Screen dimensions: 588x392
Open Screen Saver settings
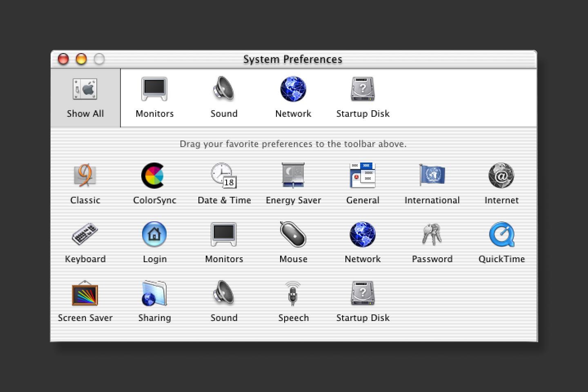[85, 294]
